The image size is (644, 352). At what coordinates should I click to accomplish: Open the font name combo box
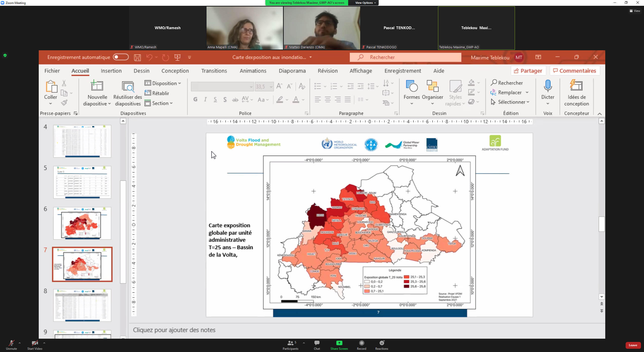click(222, 87)
